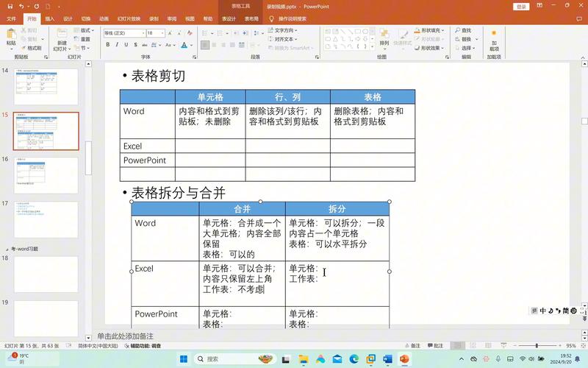This screenshot has width=588, height=368.
Task: Click the Notes (备注) status bar button
Action: (412, 345)
